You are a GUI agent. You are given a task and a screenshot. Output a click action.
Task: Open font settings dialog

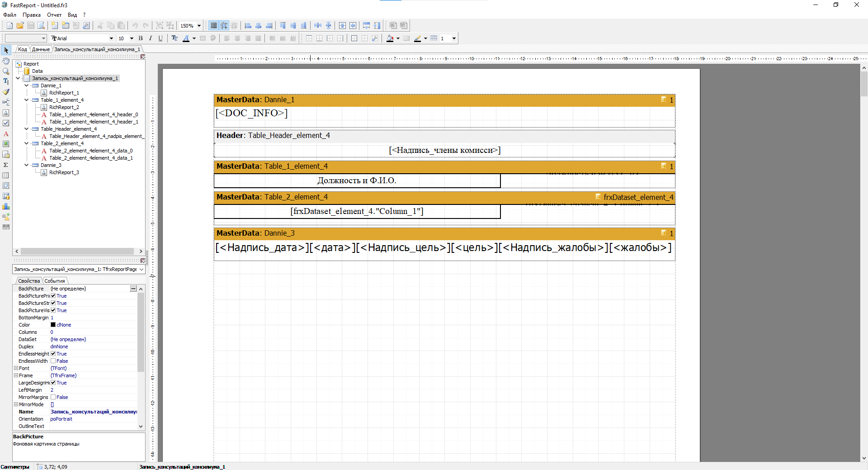point(175,38)
